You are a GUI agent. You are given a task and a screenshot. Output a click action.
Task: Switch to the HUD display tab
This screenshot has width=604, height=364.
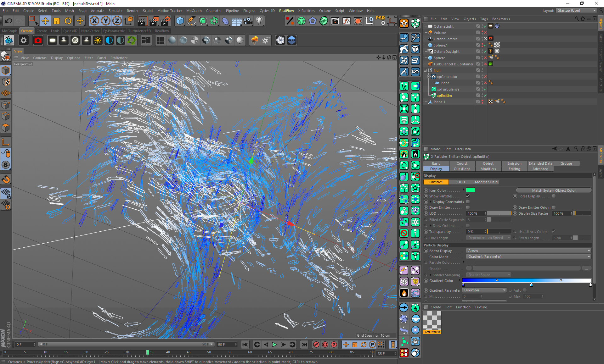(461, 182)
